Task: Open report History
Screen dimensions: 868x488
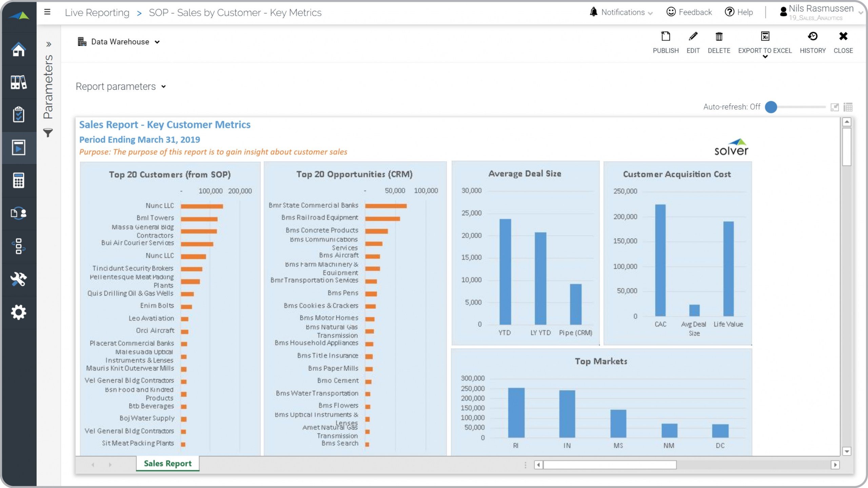Action: click(813, 37)
